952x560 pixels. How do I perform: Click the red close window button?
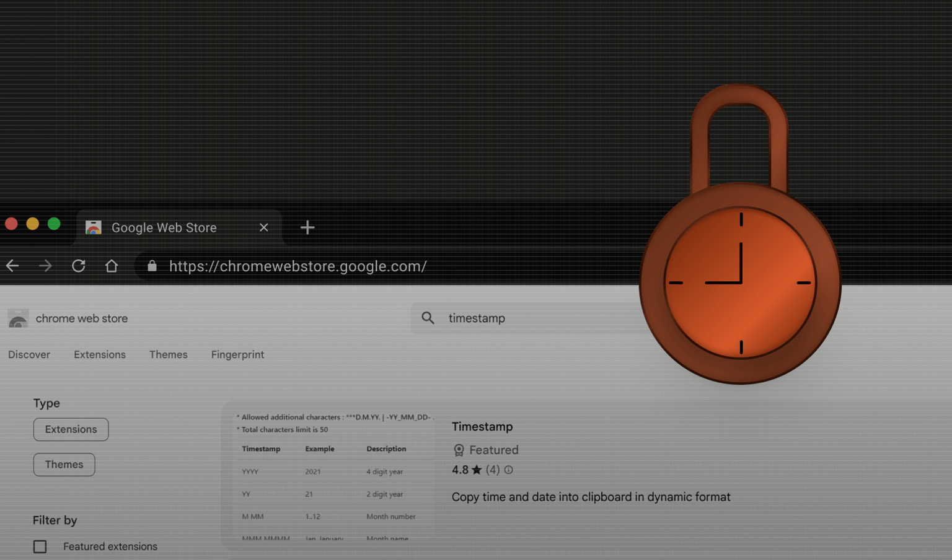(x=11, y=224)
